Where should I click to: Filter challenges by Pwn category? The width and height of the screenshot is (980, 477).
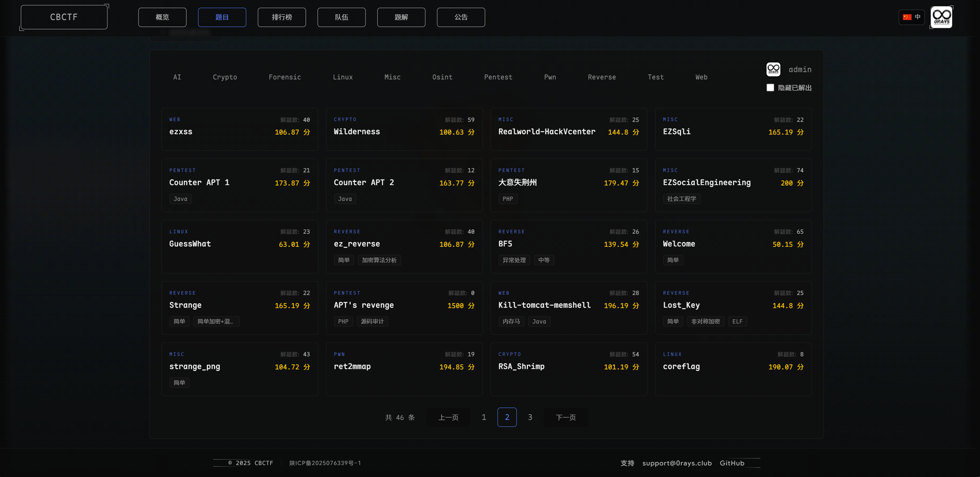[550, 77]
